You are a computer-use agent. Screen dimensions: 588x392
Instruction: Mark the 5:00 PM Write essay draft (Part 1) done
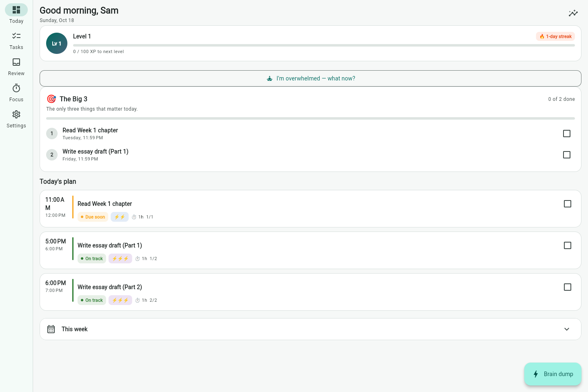(x=568, y=245)
